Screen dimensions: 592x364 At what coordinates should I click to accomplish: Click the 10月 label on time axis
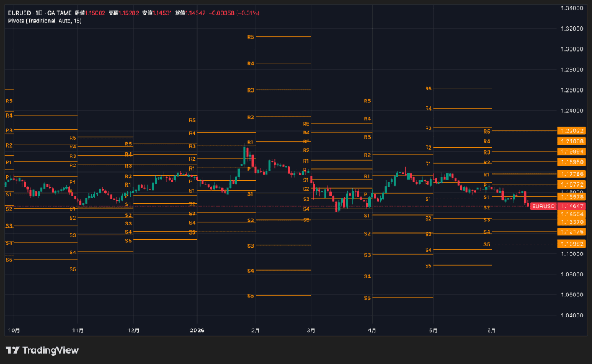[14, 330]
